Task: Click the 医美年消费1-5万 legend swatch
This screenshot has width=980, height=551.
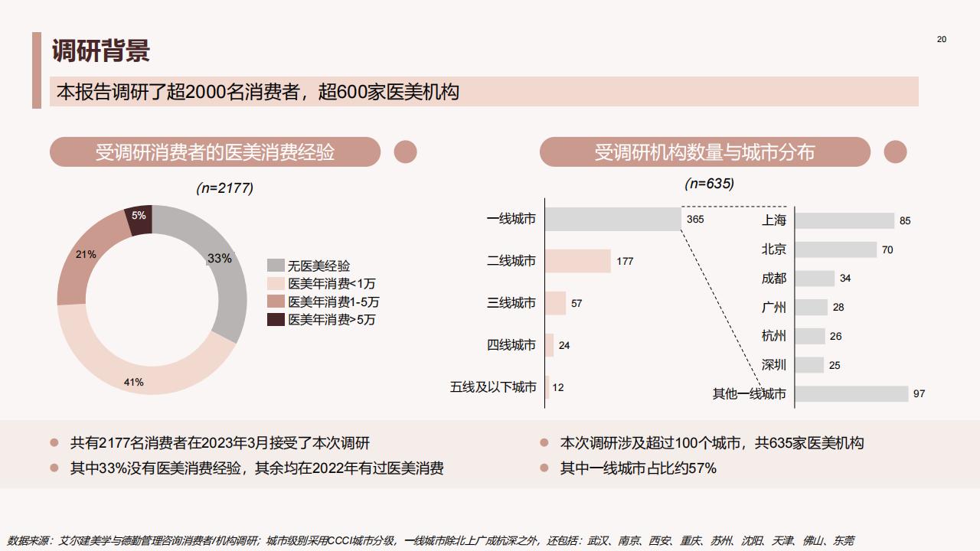Action: click(x=276, y=302)
